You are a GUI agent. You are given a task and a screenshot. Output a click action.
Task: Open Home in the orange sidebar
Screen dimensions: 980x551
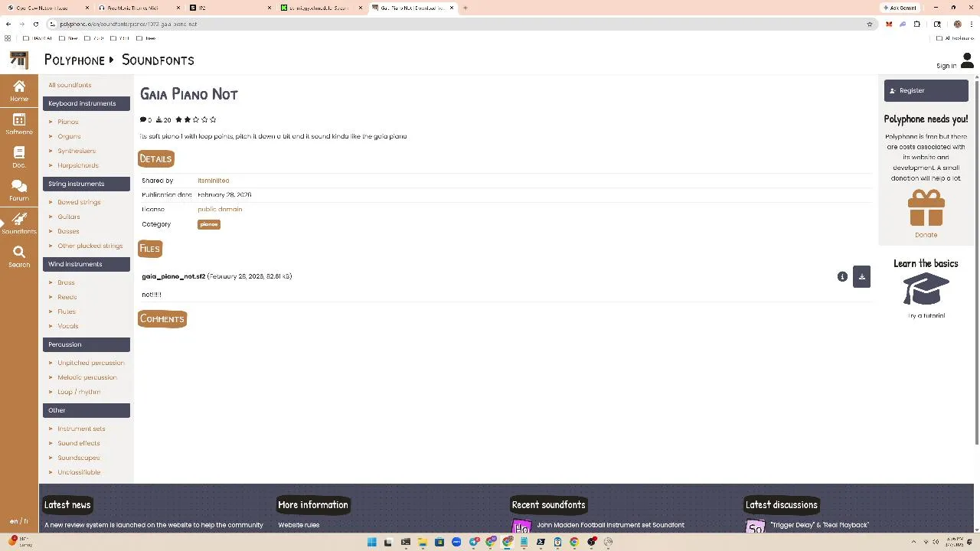[x=19, y=90]
